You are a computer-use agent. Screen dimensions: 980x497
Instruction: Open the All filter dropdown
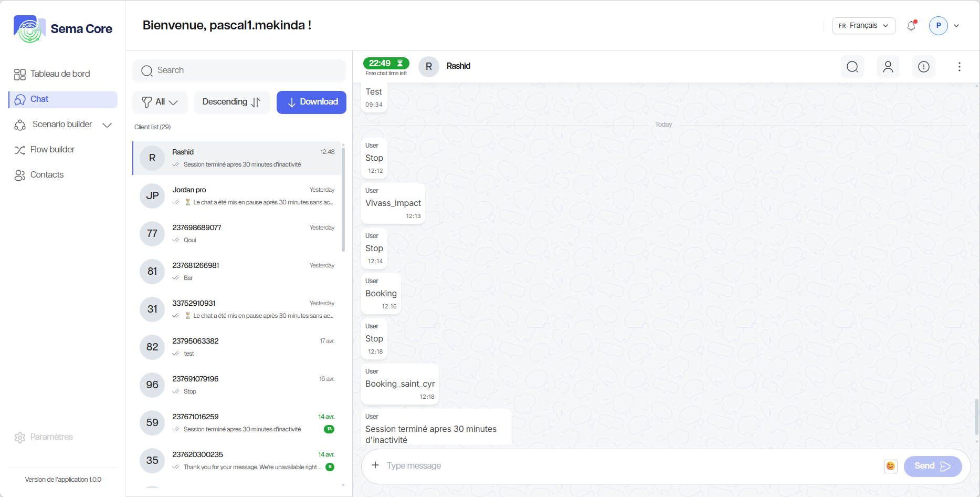[x=160, y=102]
